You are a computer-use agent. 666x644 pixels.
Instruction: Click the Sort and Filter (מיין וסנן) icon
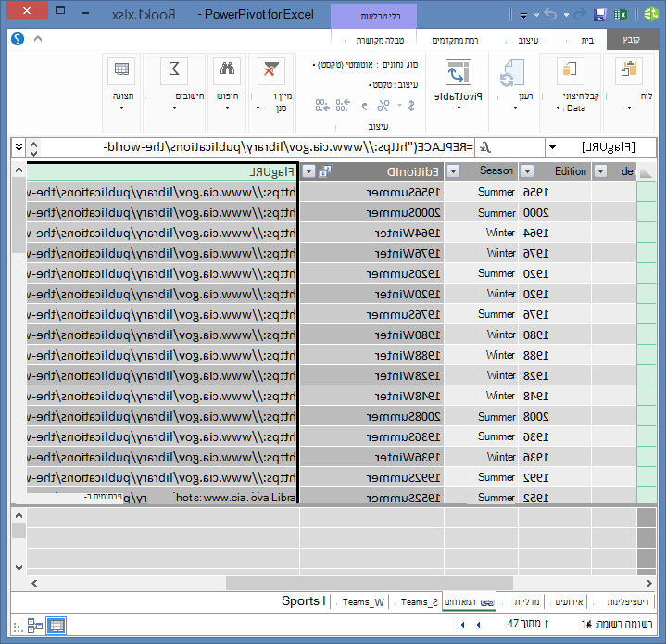pos(271,71)
